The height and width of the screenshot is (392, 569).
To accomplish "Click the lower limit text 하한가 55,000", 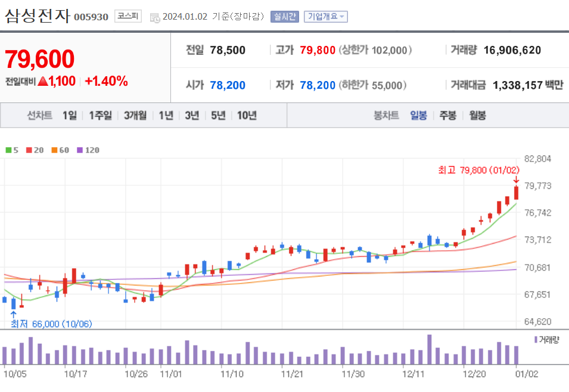I will pos(372,85).
